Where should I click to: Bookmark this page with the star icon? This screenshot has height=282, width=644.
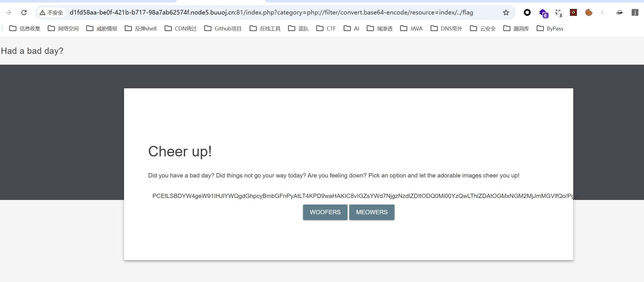(506, 13)
